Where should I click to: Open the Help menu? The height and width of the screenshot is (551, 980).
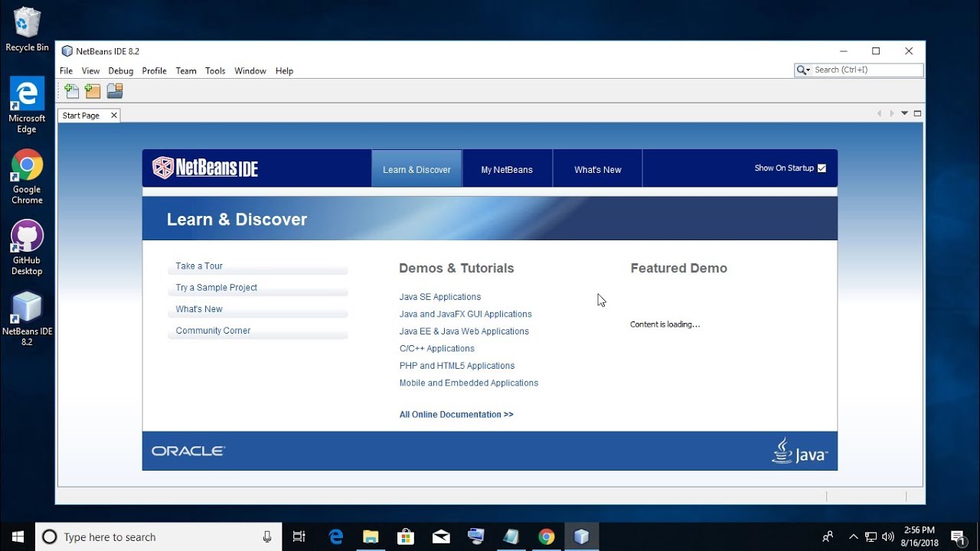click(284, 70)
